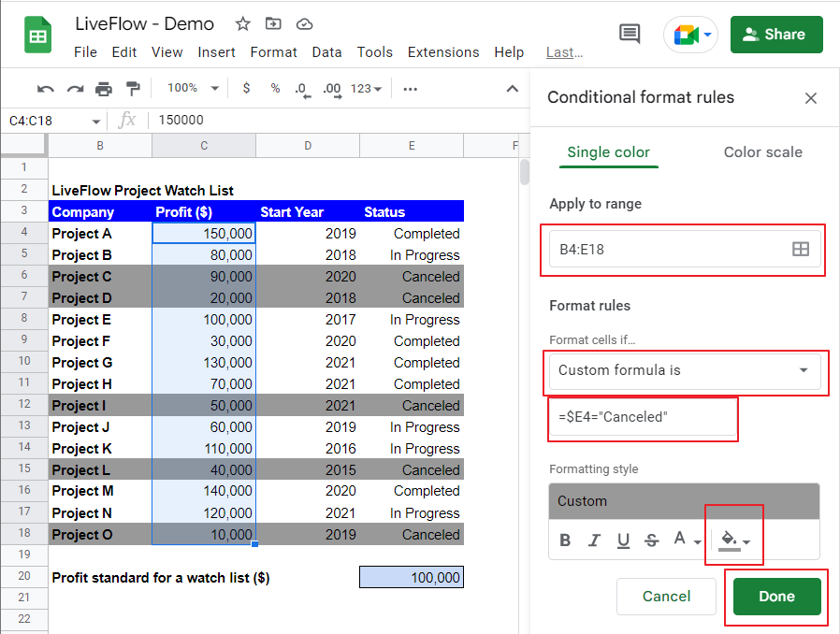
Task: Open the fill color picker
Action: 734,540
